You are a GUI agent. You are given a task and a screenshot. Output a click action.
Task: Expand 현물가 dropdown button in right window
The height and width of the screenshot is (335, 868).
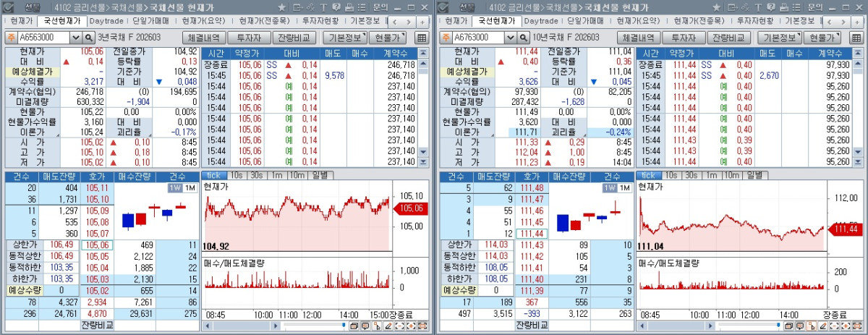pyautogui.click(x=822, y=38)
